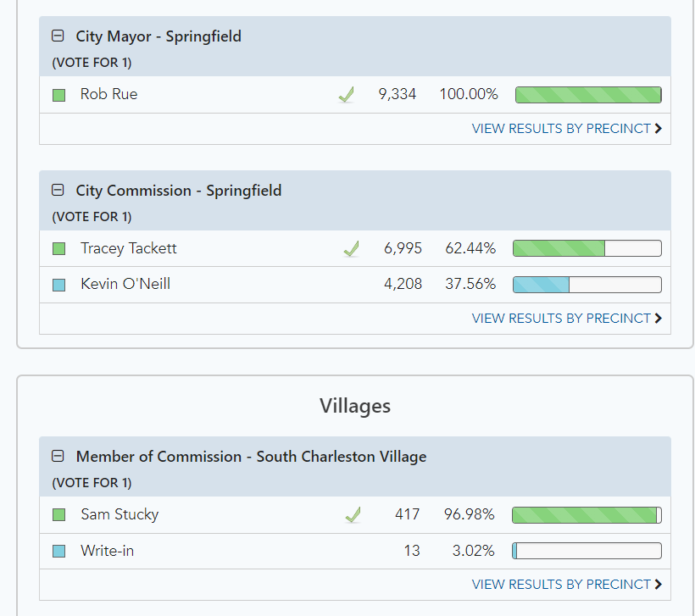Click the 37.56% percentage value
The image size is (695, 616).
click(470, 284)
